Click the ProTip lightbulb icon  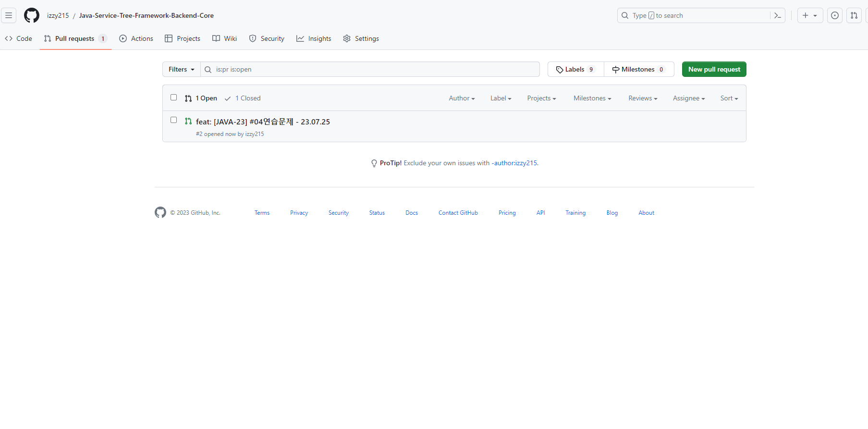(x=374, y=163)
